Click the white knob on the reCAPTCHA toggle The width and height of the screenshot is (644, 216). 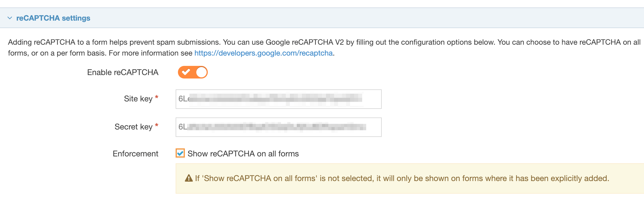[201, 72]
